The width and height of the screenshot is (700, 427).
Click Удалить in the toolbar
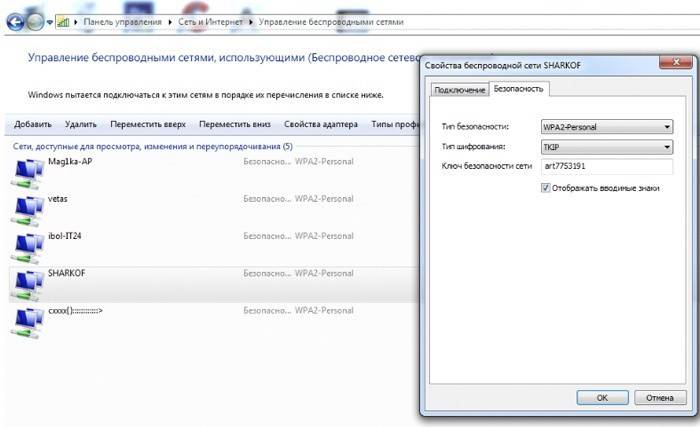(x=80, y=125)
